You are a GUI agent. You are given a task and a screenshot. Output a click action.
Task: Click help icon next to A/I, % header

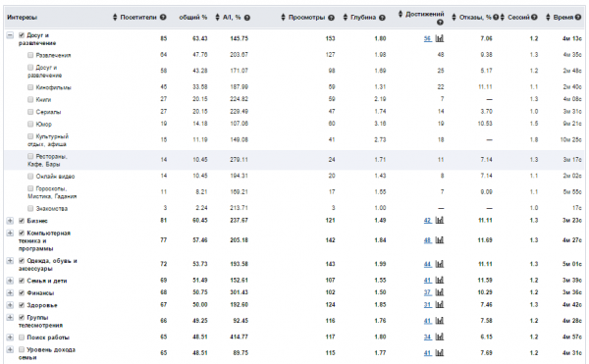point(247,18)
